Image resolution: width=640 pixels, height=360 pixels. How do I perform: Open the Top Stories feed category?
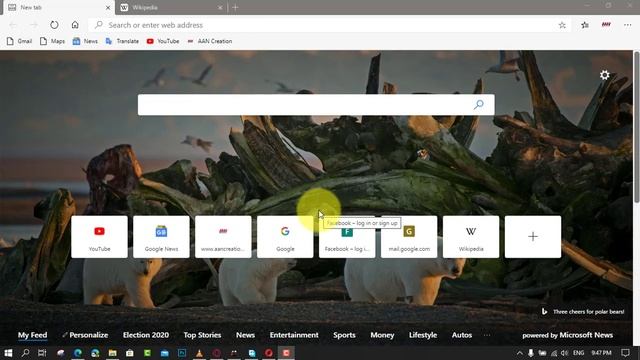(202, 335)
